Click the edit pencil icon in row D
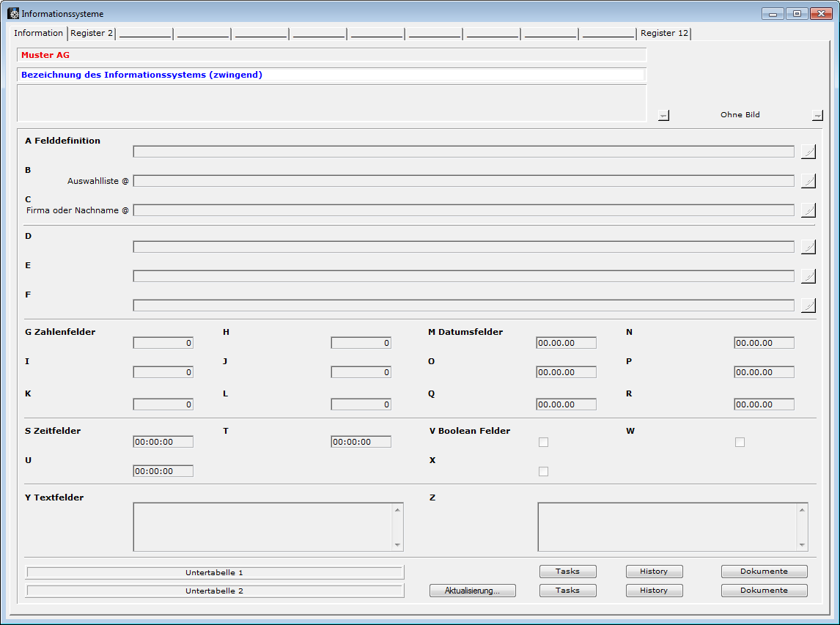The height and width of the screenshot is (625, 840). [808, 247]
